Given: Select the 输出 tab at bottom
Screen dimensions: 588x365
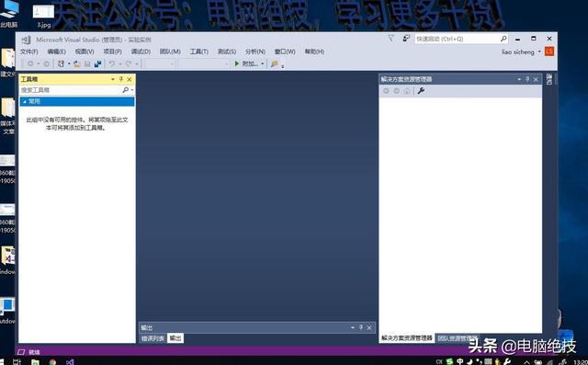Looking at the screenshot, I should click(x=175, y=338).
